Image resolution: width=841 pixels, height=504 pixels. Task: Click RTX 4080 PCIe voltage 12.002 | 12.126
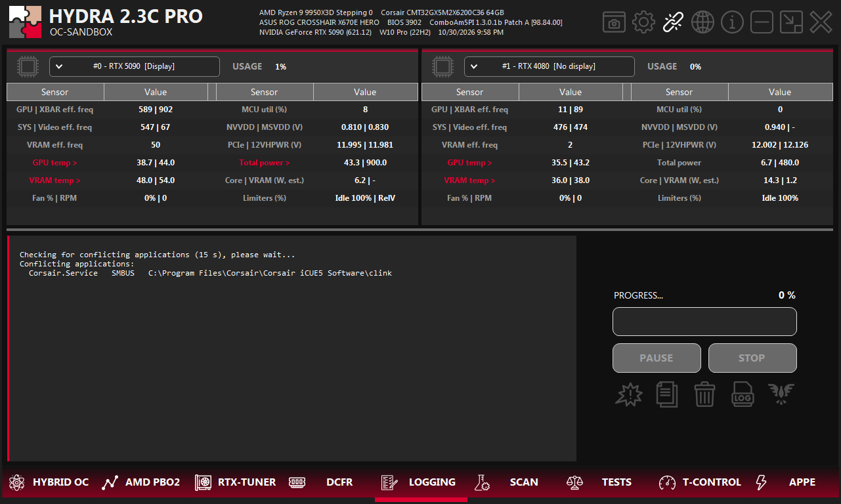click(x=780, y=145)
